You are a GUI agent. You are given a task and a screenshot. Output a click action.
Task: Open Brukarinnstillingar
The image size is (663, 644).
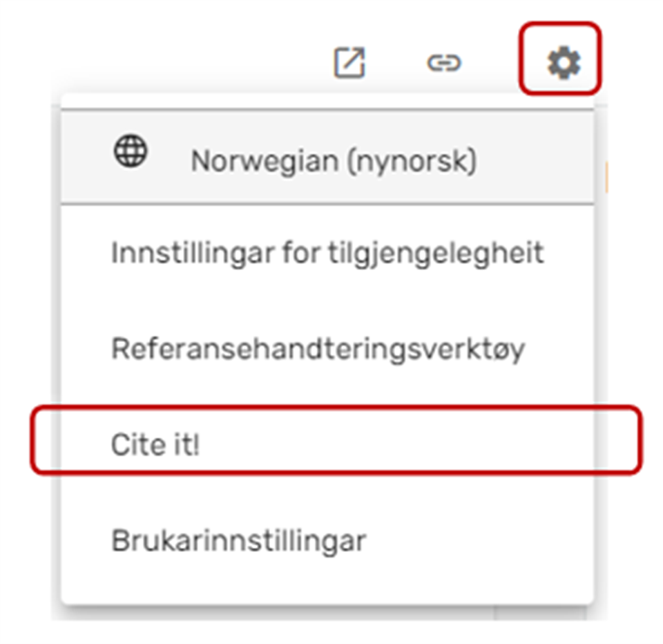[238, 541]
